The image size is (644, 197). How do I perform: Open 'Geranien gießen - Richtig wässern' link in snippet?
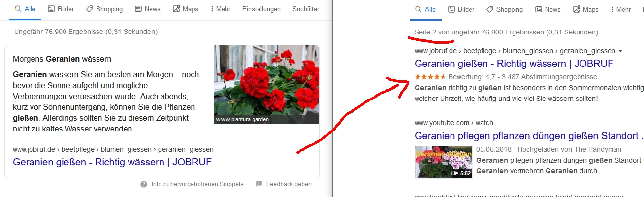tap(112, 162)
